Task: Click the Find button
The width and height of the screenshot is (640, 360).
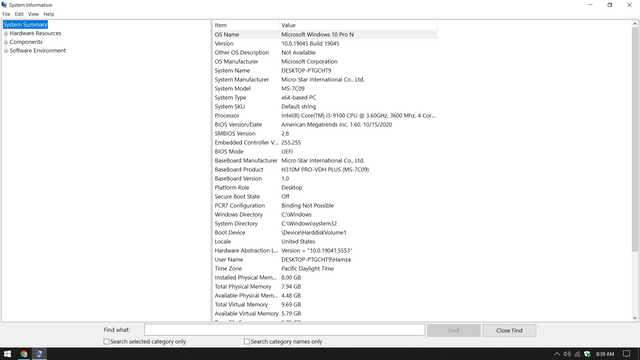Action: coord(453,330)
